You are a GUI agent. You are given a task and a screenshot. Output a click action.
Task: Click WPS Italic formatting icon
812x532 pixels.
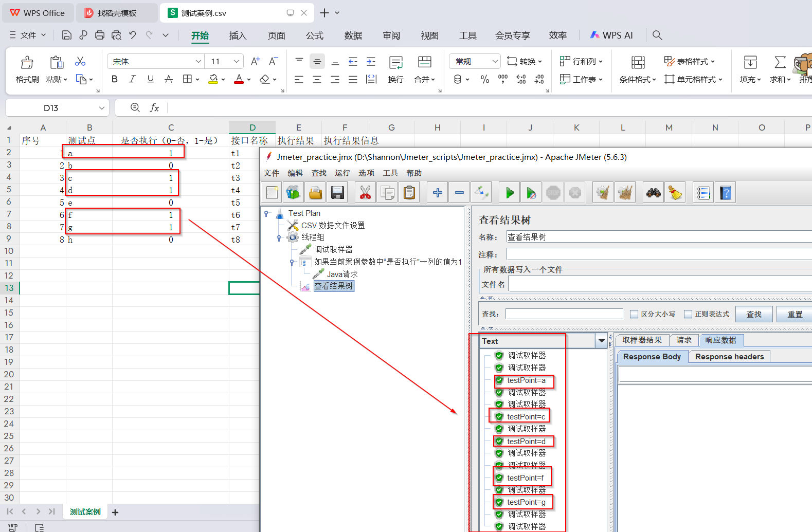pos(132,79)
